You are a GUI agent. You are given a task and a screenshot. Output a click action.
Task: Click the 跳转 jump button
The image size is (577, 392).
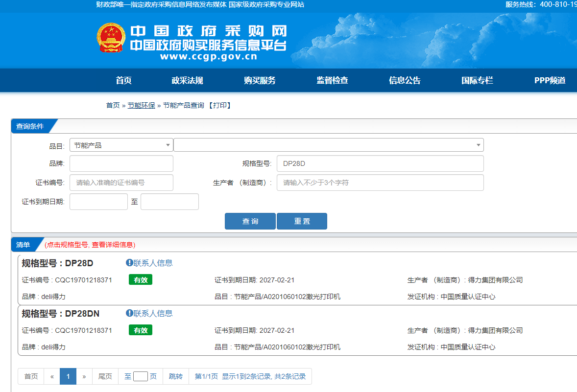[175, 376]
